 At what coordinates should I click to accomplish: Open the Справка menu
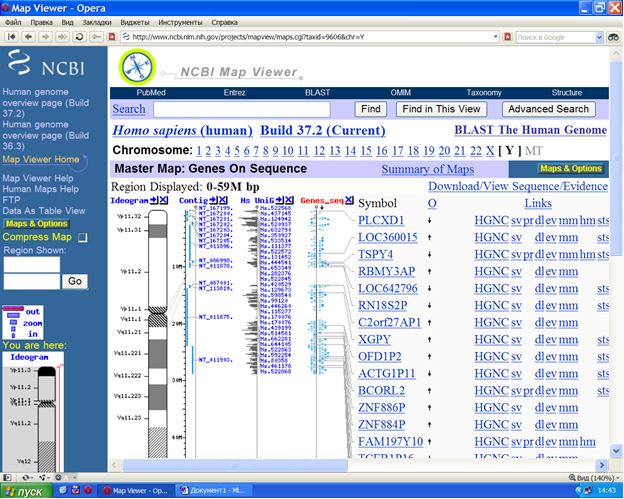pos(224,22)
